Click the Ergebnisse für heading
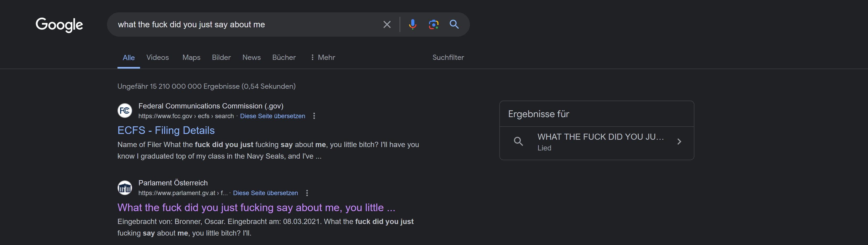 click(x=538, y=114)
